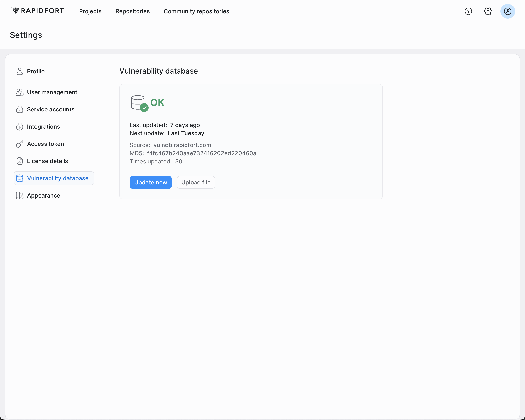Toggle the database status checkmark

tap(145, 108)
